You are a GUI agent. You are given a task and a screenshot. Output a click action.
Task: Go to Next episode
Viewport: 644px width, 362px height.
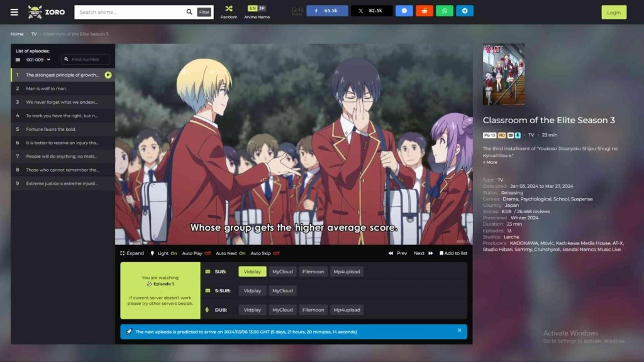[x=423, y=253]
